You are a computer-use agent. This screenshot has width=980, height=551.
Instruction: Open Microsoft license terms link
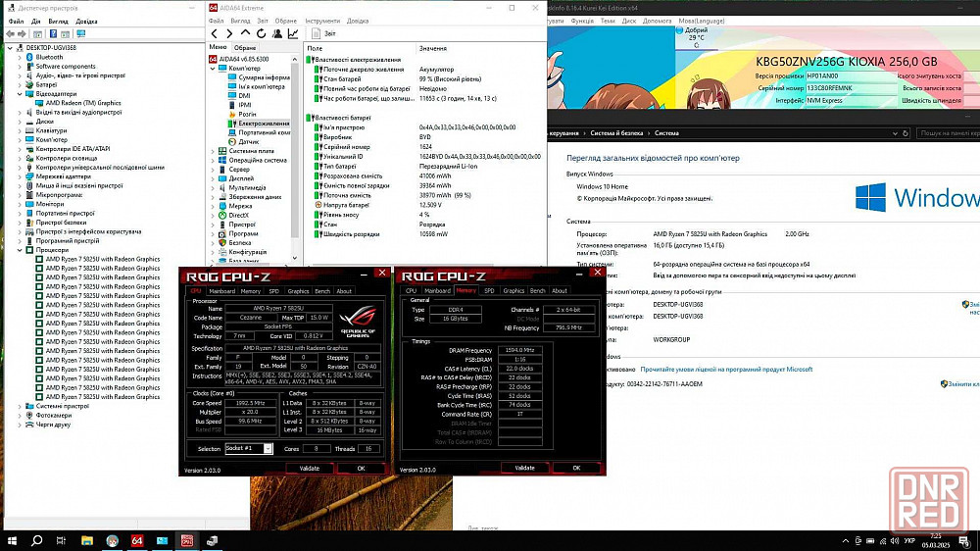(726, 370)
